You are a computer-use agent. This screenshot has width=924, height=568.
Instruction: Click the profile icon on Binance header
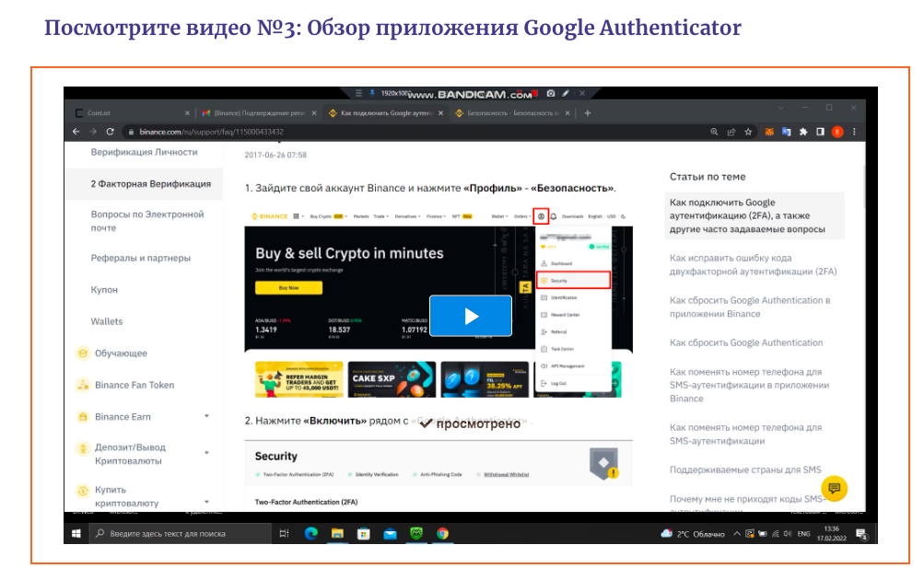[541, 216]
